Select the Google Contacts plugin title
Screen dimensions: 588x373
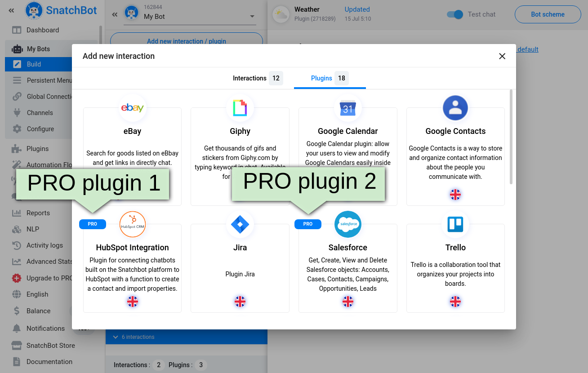(455, 131)
